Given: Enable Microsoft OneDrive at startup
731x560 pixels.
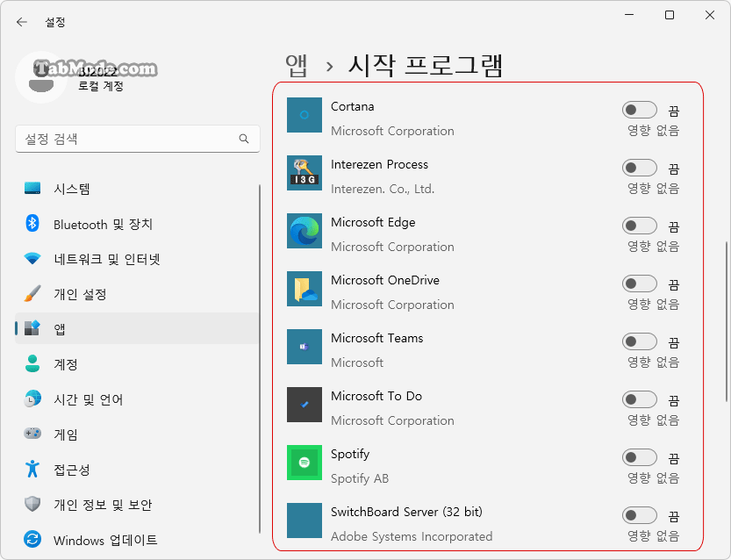Looking at the screenshot, I should point(639,284).
